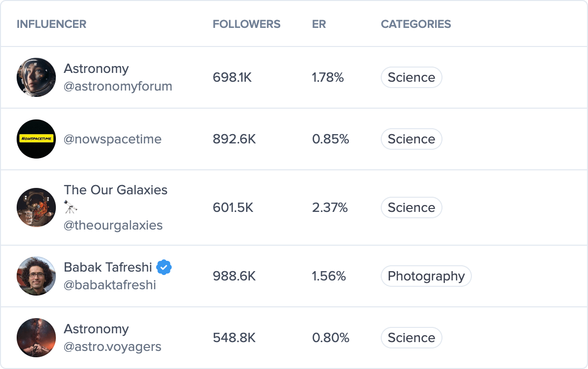Select Babak Tafreshi's profile photo

click(36, 276)
